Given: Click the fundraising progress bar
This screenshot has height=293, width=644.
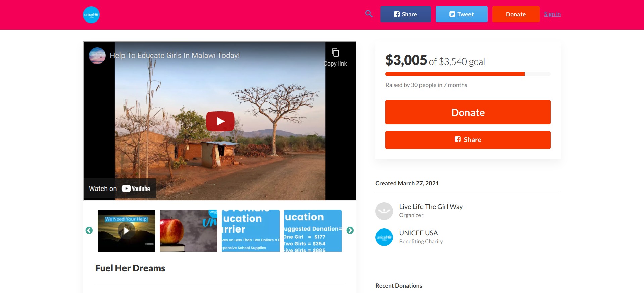Looking at the screenshot, I should point(467,74).
